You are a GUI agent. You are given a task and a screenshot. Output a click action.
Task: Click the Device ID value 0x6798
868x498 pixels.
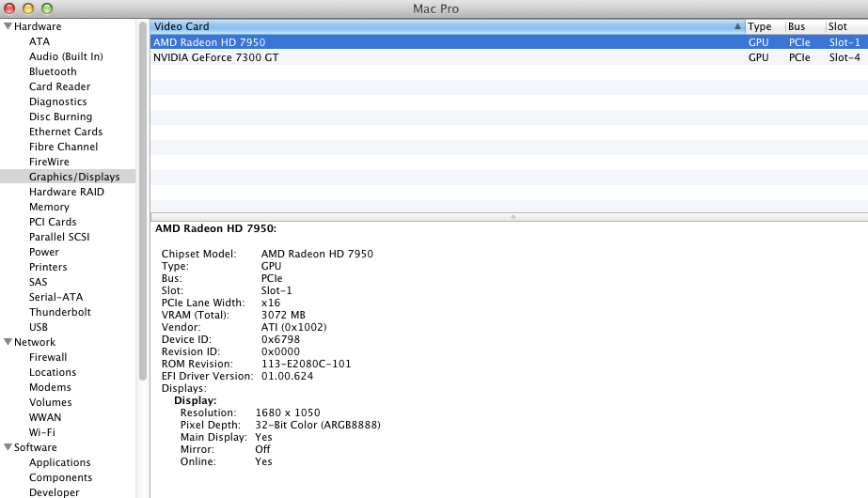tap(280, 339)
